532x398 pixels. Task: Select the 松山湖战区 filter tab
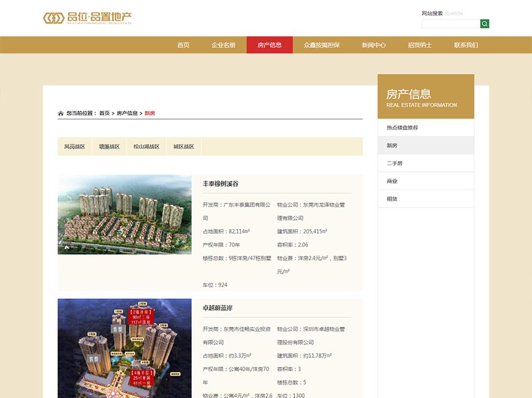pos(147,146)
